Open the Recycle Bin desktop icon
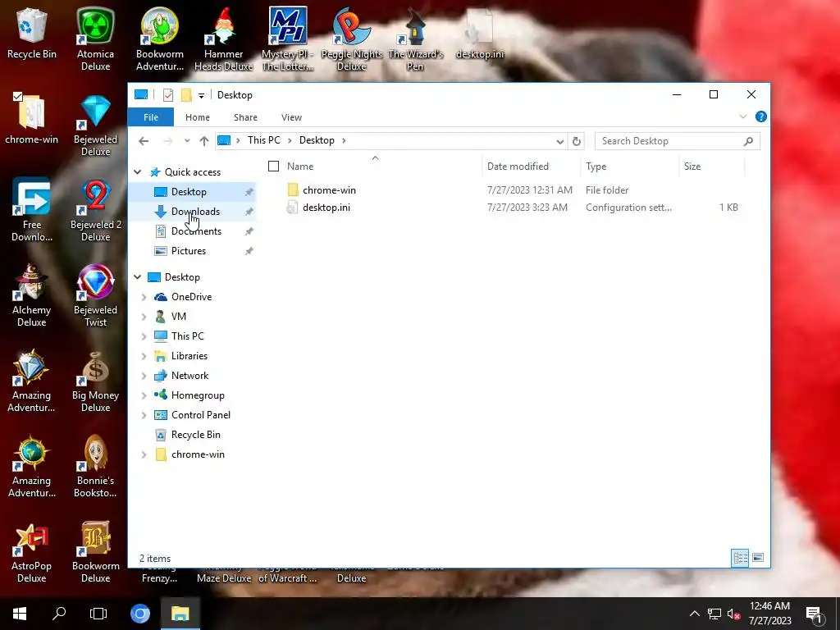This screenshot has width=840, height=630. (x=32, y=33)
